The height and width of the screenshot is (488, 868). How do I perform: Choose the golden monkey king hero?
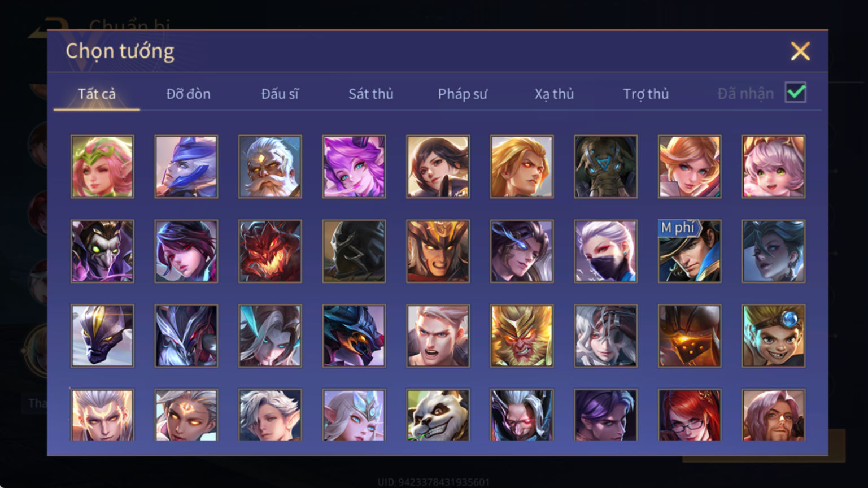(x=522, y=336)
